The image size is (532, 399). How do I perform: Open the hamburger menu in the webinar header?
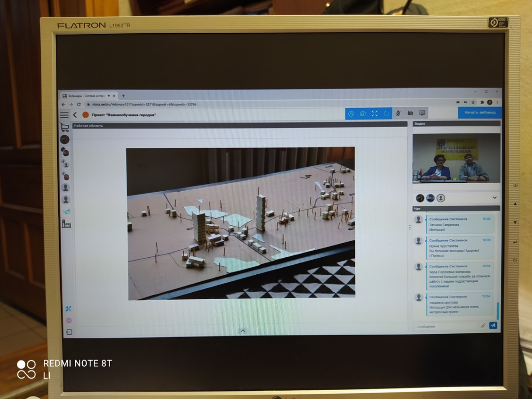pyautogui.click(x=64, y=115)
